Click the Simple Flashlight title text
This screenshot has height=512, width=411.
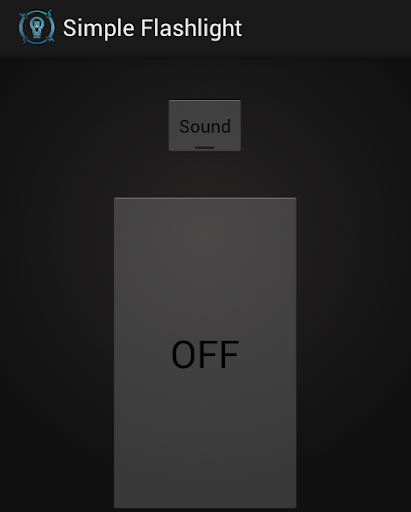[152, 28]
